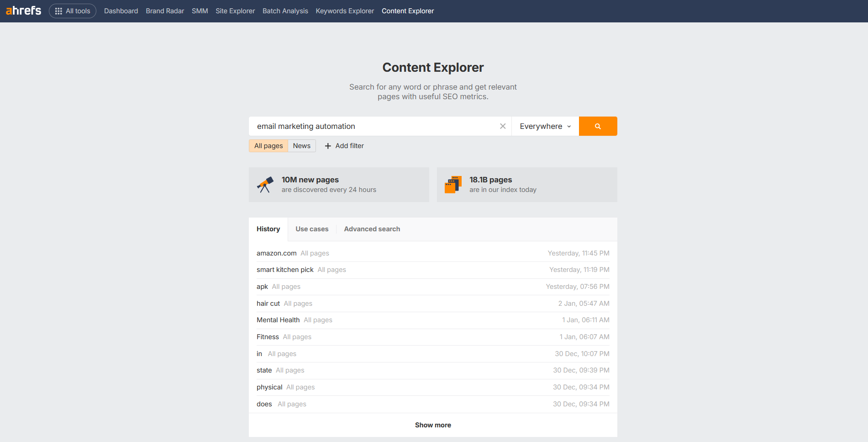This screenshot has height=442, width=868.
Task: Select the History tab
Action: (268, 229)
